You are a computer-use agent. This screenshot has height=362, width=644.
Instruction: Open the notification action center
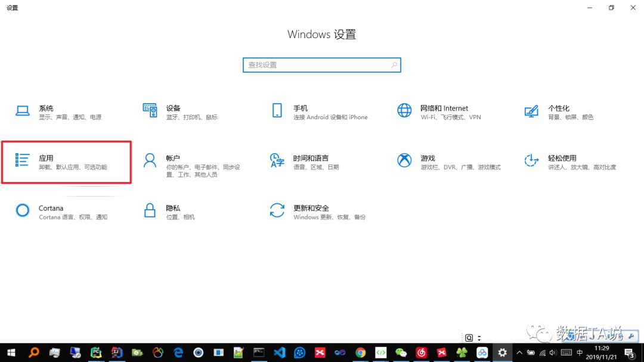(630, 352)
